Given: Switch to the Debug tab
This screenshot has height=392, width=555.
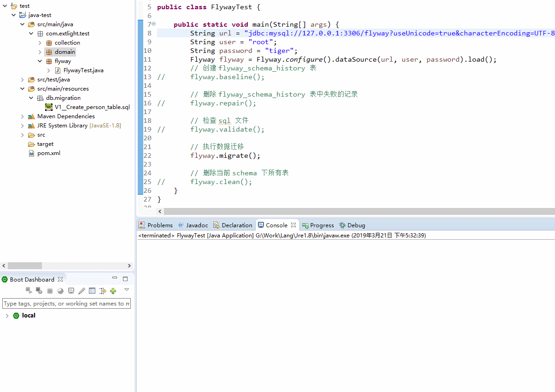Looking at the screenshot, I should coord(352,225).
